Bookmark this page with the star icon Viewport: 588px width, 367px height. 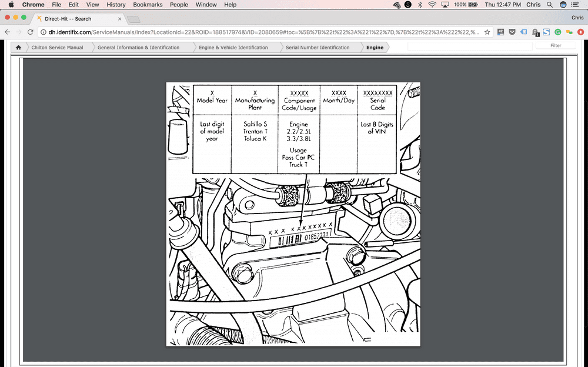(487, 32)
